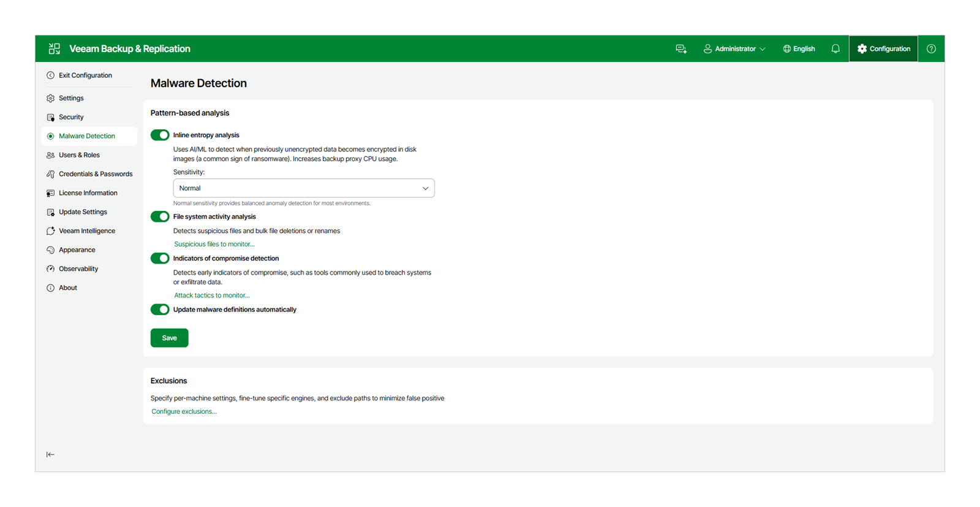Open Suspicious files to monitor link
The height and width of the screenshot is (507, 980).
click(x=214, y=244)
